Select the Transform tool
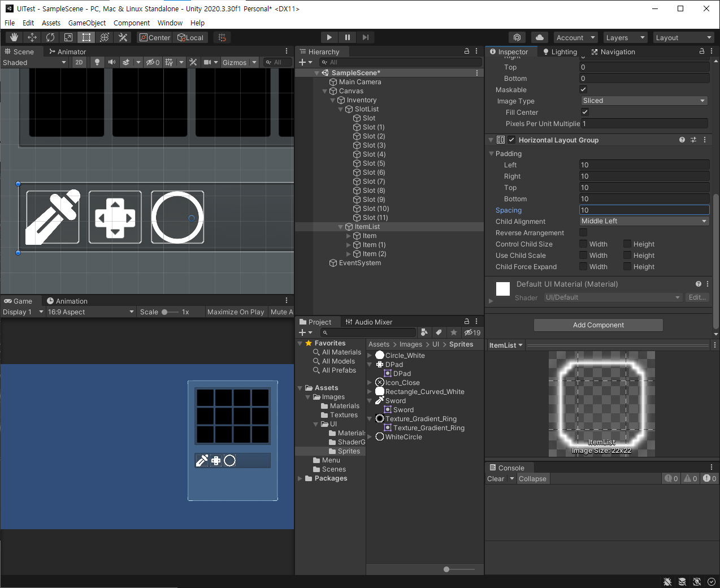 (105, 37)
